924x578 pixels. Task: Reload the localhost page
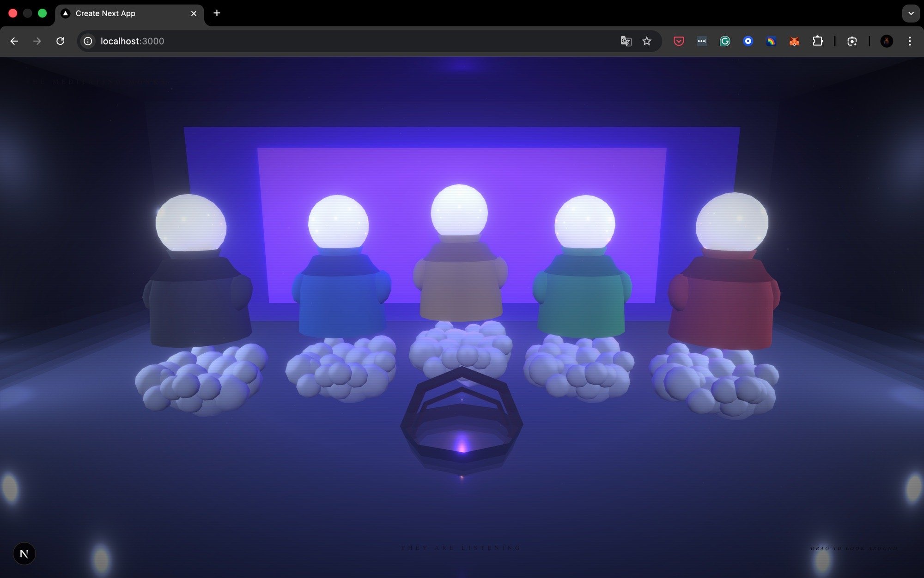pyautogui.click(x=60, y=41)
